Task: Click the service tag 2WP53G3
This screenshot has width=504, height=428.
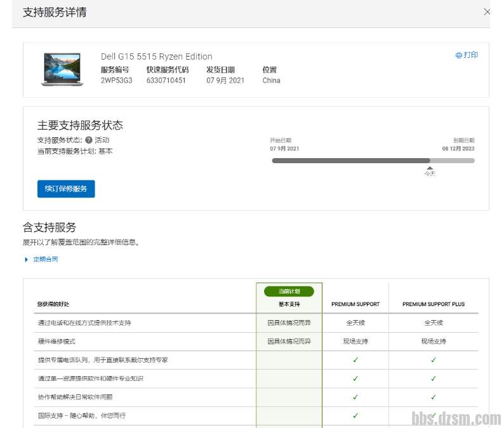Action: [x=116, y=81]
